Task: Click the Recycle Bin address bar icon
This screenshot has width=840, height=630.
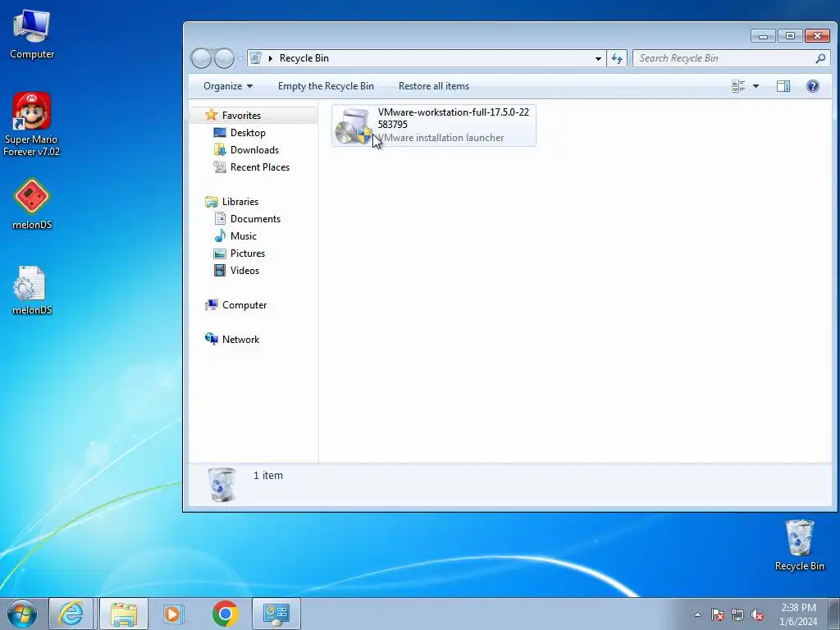Action: [256, 58]
